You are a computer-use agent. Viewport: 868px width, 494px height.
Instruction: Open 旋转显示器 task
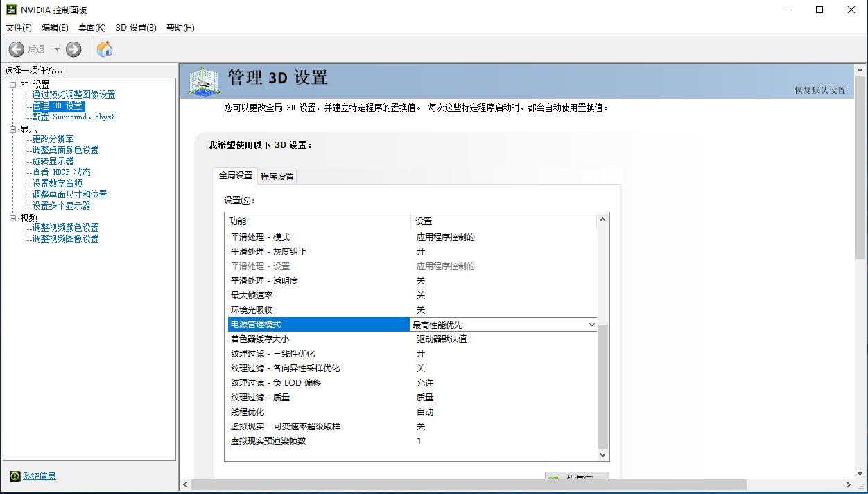tap(53, 162)
